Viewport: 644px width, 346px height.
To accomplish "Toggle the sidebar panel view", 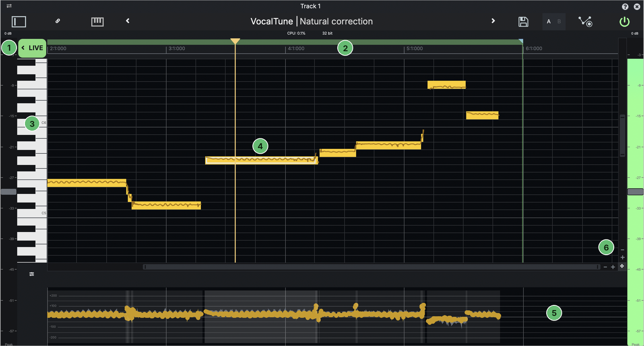I will [x=19, y=21].
